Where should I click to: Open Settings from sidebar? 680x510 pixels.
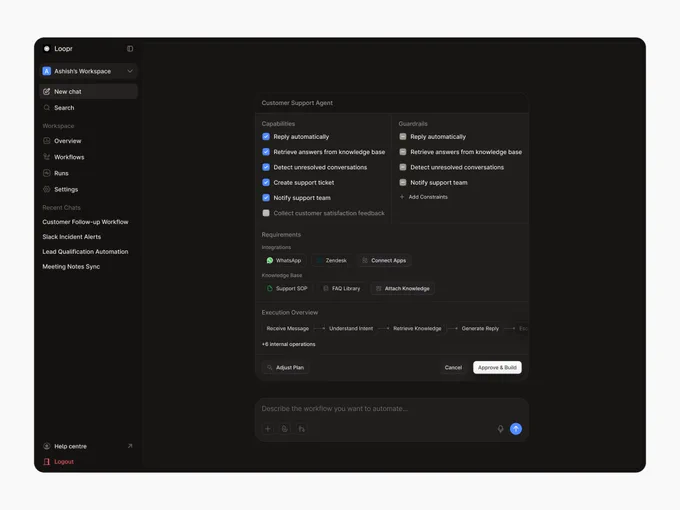click(88, 190)
